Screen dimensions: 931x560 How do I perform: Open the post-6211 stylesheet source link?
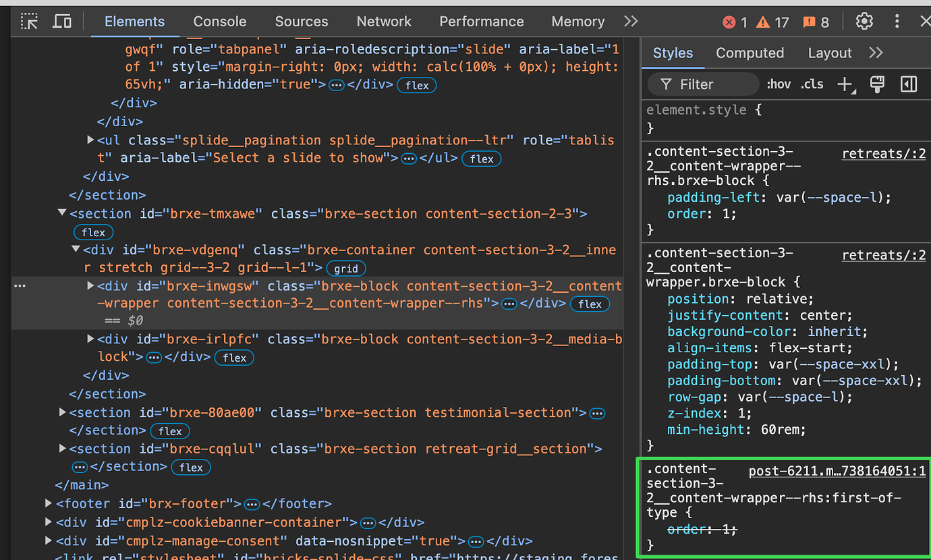(837, 470)
